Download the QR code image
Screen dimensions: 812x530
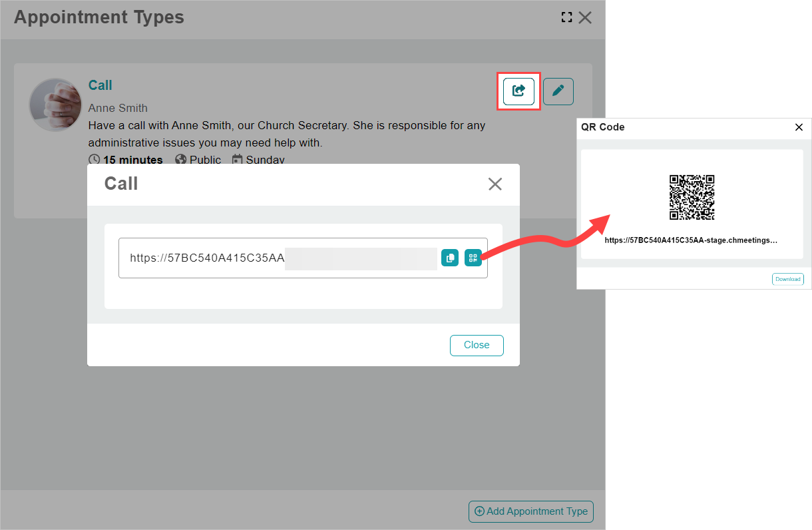click(x=787, y=279)
